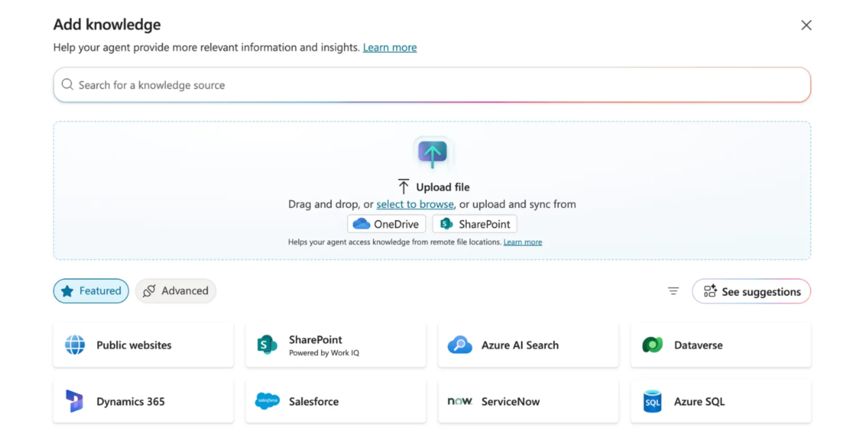Viewport: 868px width, 434px height.
Task: Focus the "Search for a knowledge source" field
Action: point(432,85)
